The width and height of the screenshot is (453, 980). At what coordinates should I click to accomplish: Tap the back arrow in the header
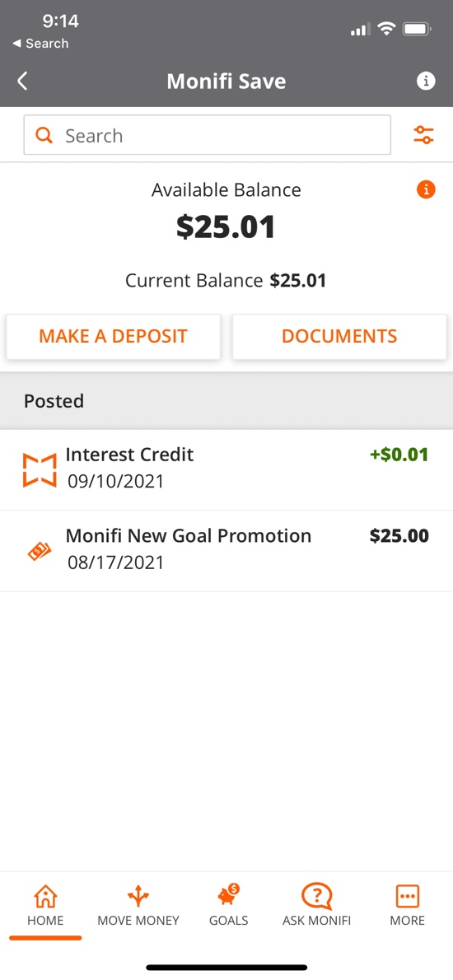tap(22, 82)
